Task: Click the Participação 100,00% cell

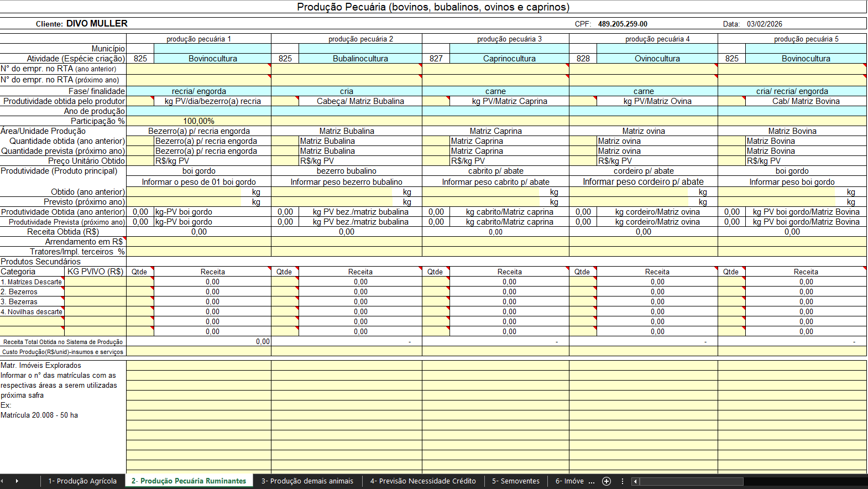Action: pyautogui.click(x=198, y=121)
